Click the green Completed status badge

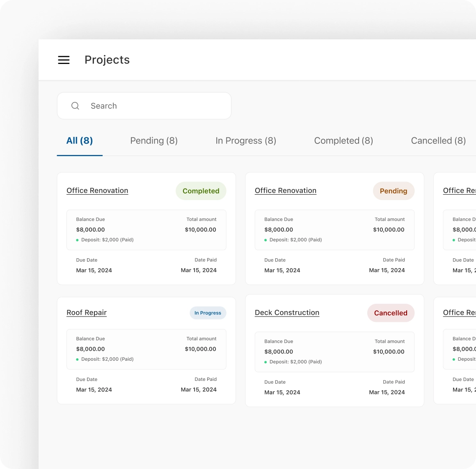(201, 191)
